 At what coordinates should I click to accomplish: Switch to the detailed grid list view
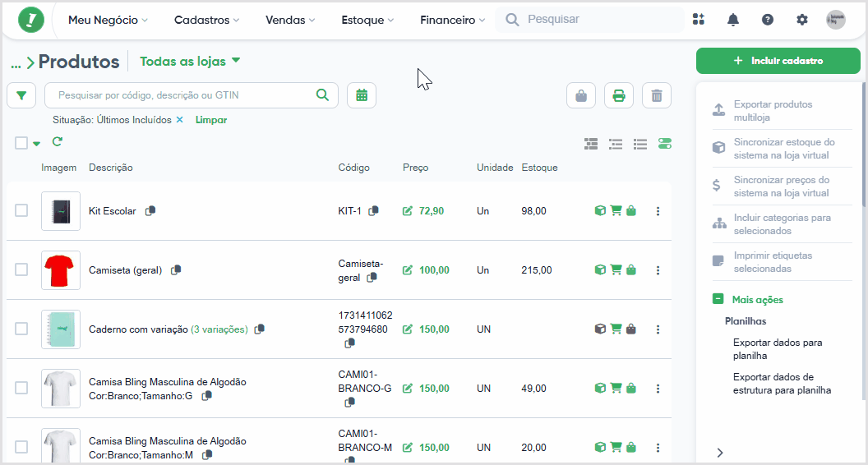(591, 144)
